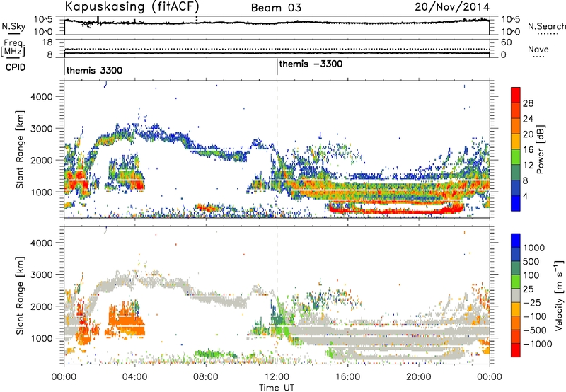Select the "CPID" row label

(x=16, y=67)
